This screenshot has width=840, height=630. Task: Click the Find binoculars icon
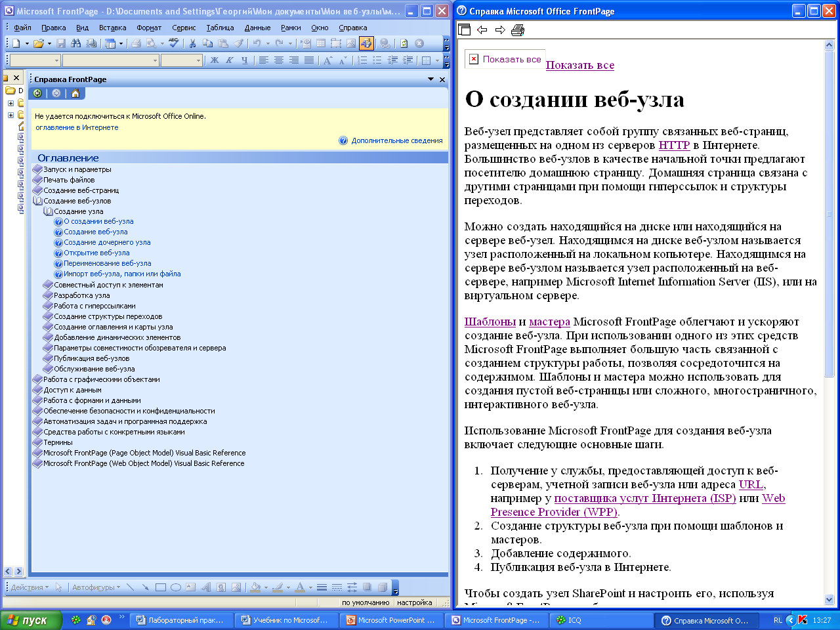point(76,43)
